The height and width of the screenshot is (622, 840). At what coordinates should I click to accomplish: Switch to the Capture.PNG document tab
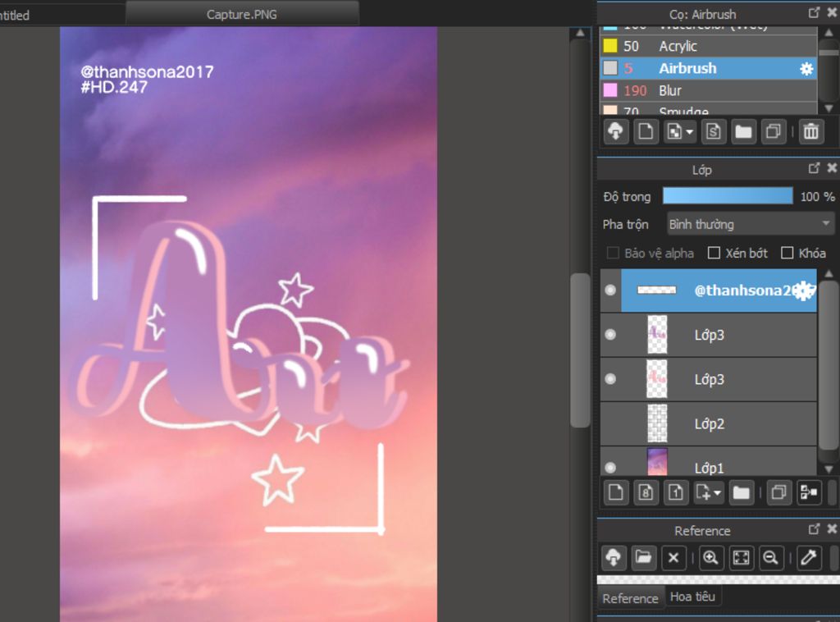[x=242, y=14]
